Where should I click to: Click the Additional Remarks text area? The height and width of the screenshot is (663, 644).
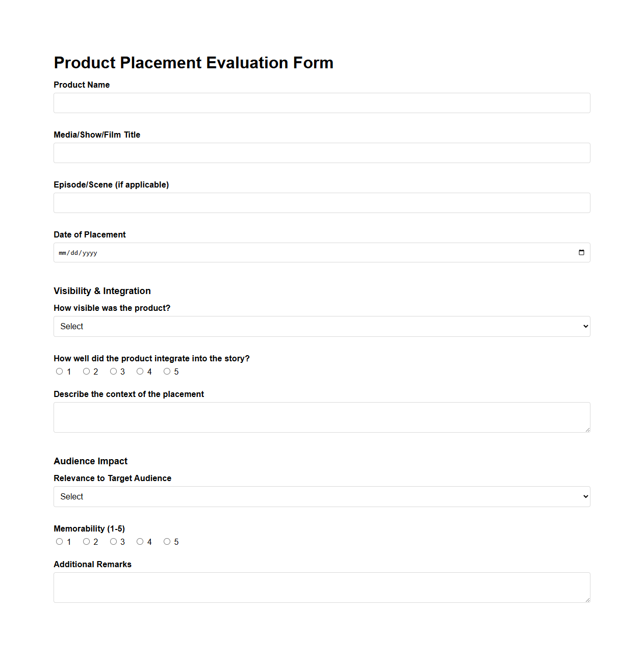coord(321,587)
